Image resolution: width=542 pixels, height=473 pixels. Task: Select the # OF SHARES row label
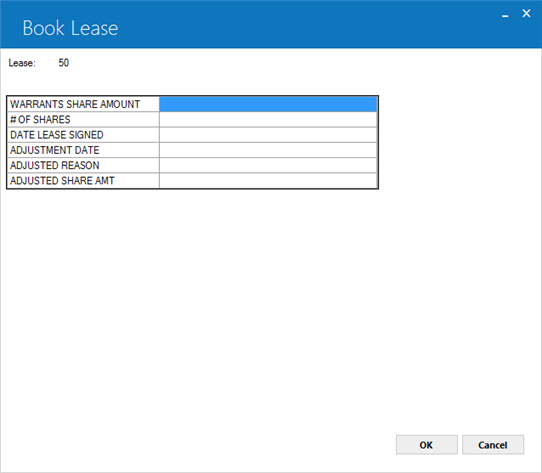[83, 119]
